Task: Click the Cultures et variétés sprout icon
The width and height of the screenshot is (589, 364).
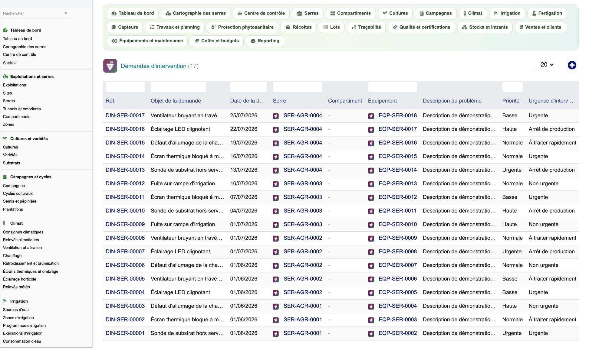Action: pos(5,138)
